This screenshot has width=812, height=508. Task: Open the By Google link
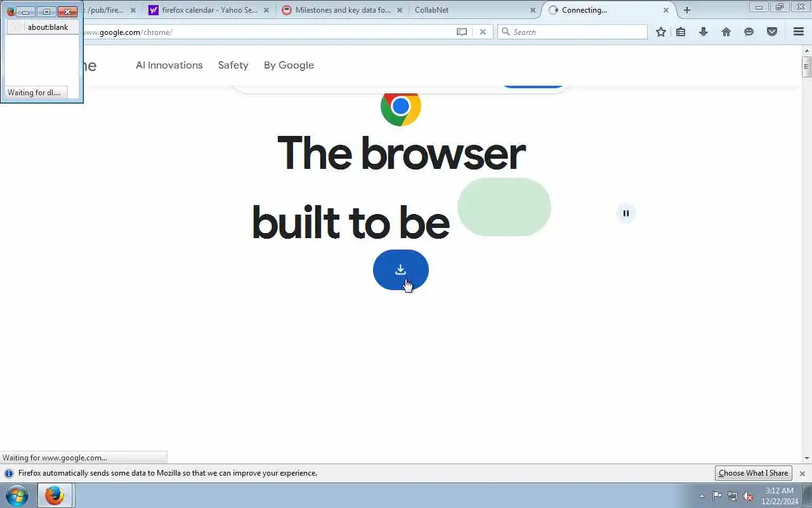point(289,65)
